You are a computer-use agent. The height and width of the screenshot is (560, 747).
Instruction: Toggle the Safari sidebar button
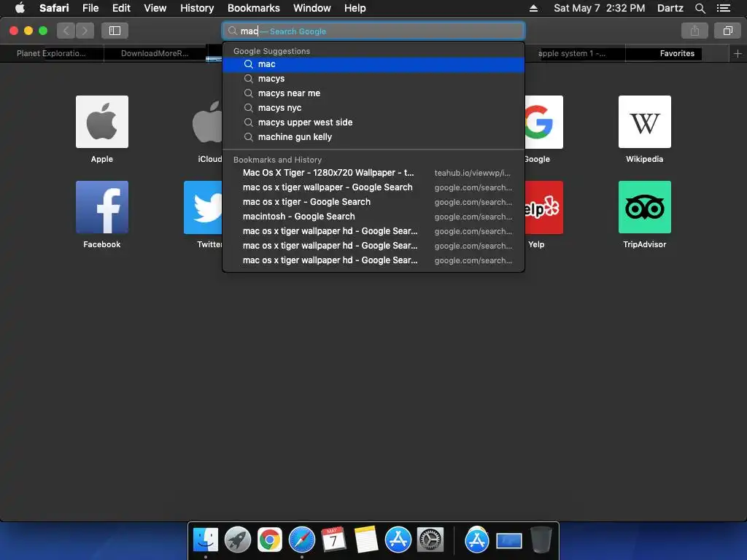(x=115, y=31)
